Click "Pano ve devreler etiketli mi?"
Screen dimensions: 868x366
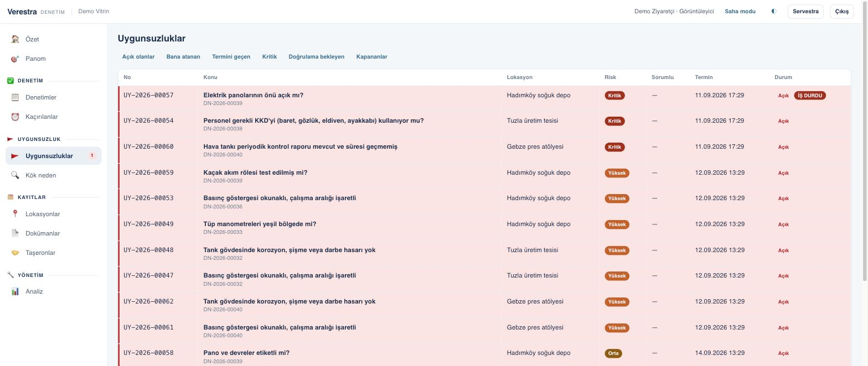pos(246,353)
